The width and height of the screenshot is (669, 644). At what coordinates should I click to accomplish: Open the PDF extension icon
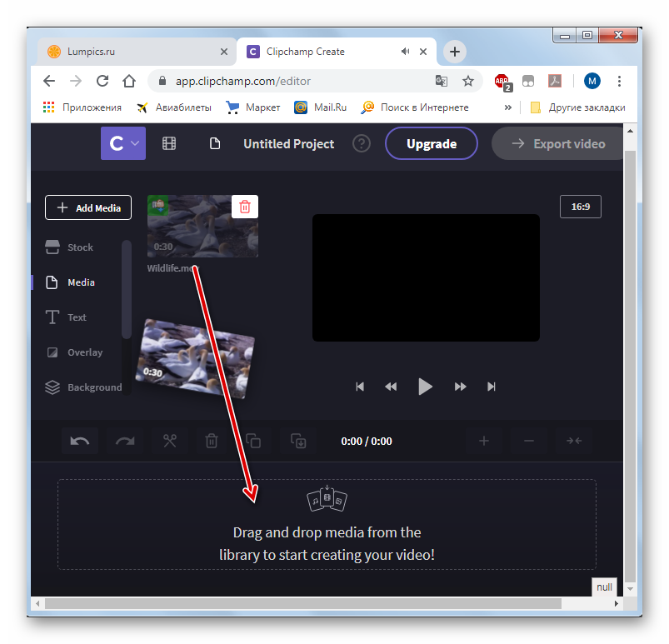tap(555, 81)
